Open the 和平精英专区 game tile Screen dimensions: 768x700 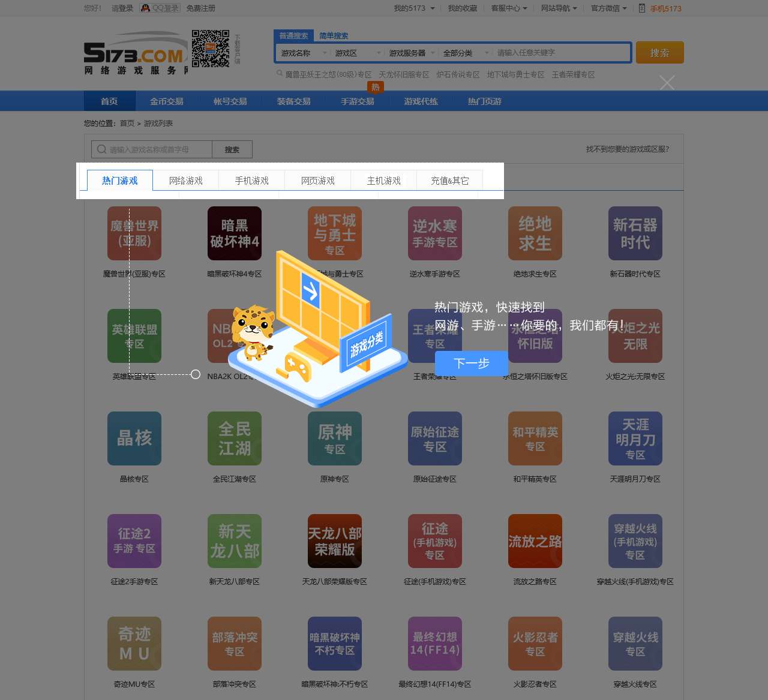coord(535,438)
